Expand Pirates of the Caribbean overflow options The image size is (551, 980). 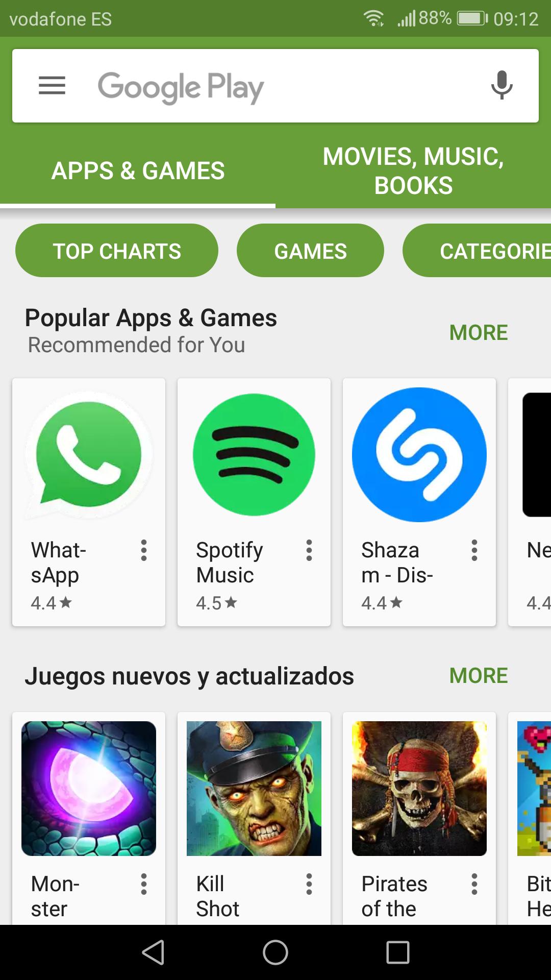point(474,884)
